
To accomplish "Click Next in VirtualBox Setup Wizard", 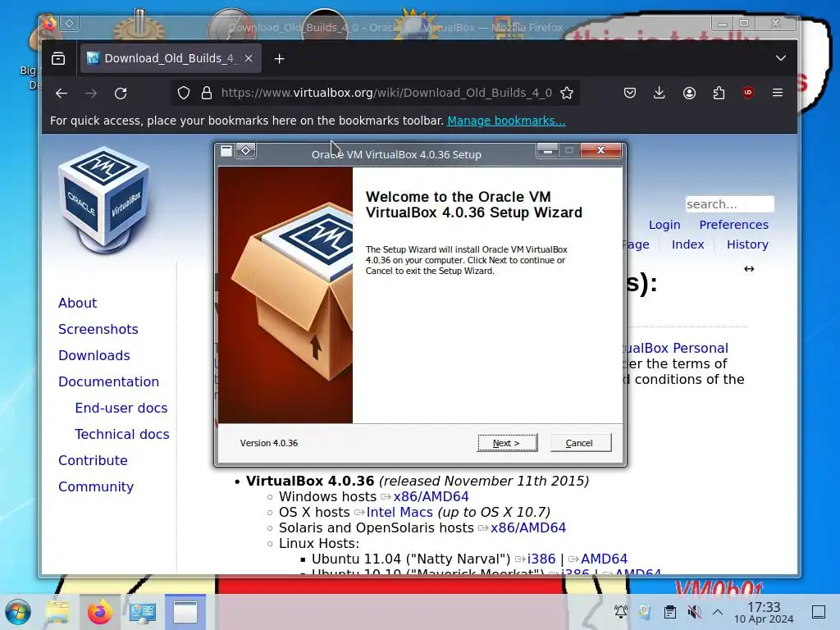I will tap(507, 443).
